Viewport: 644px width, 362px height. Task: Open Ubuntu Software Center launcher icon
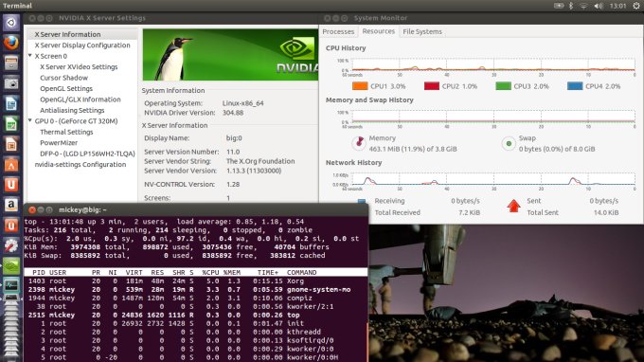point(11,165)
